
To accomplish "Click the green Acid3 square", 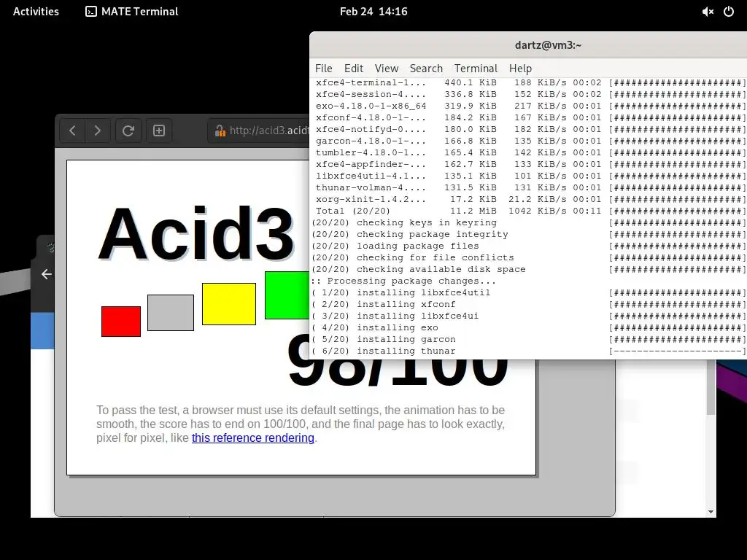I will [x=287, y=295].
